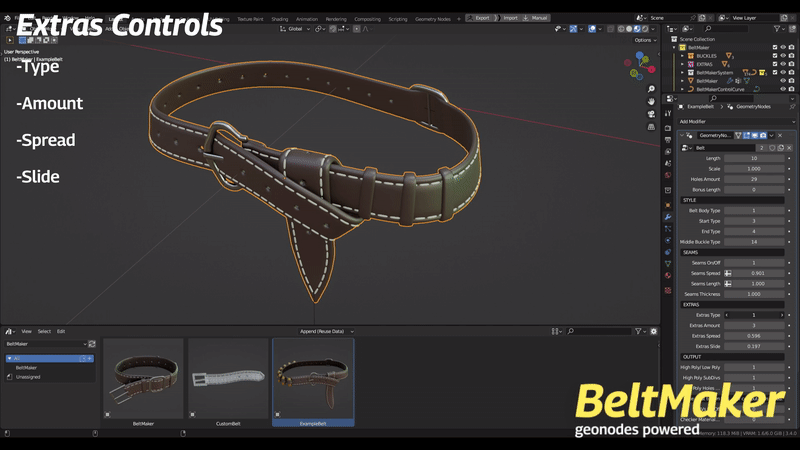Image resolution: width=800 pixels, height=450 pixels.
Task: Toggle GeometryNodes modifier realtime display
Action: (x=755, y=135)
